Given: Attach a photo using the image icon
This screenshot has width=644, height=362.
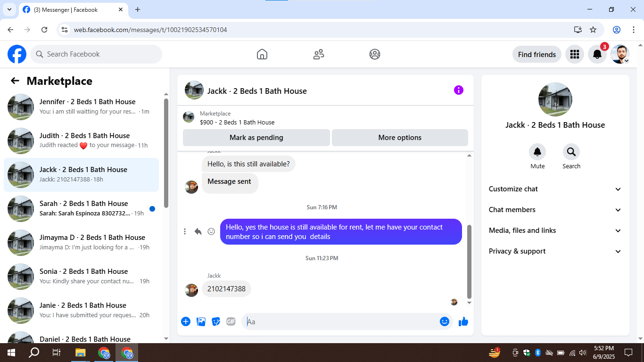Looking at the screenshot, I should 201,321.
